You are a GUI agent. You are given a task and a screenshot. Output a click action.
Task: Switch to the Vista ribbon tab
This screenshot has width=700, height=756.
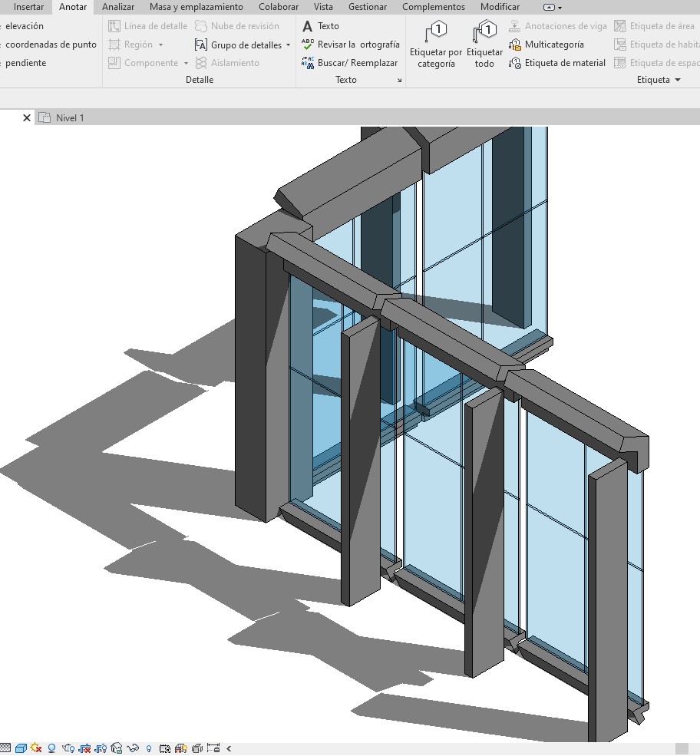click(x=323, y=7)
